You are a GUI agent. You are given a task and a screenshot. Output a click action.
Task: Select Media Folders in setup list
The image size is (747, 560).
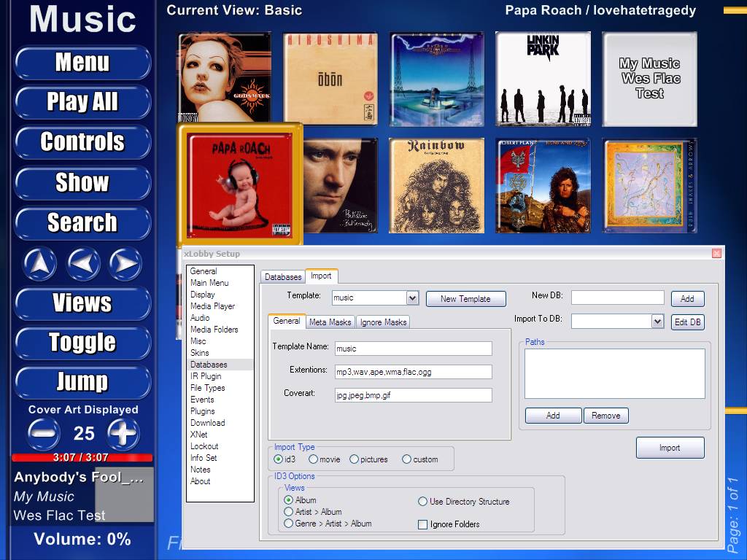coord(220,330)
